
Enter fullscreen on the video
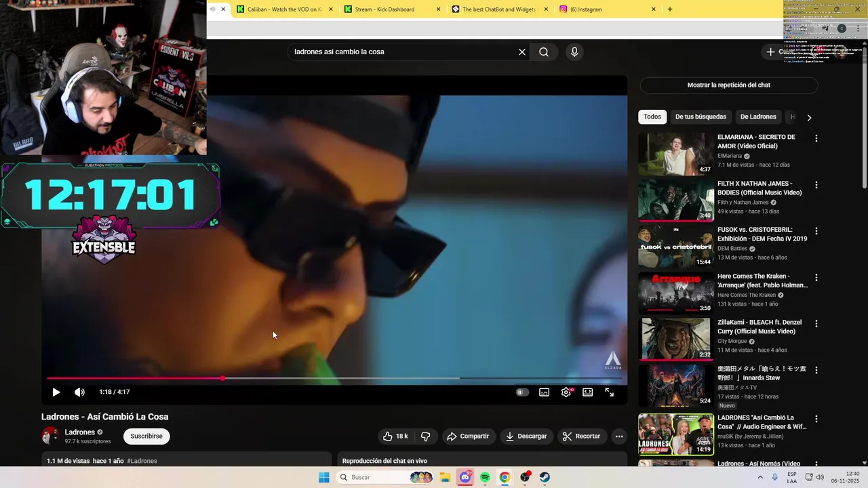click(x=610, y=392)
